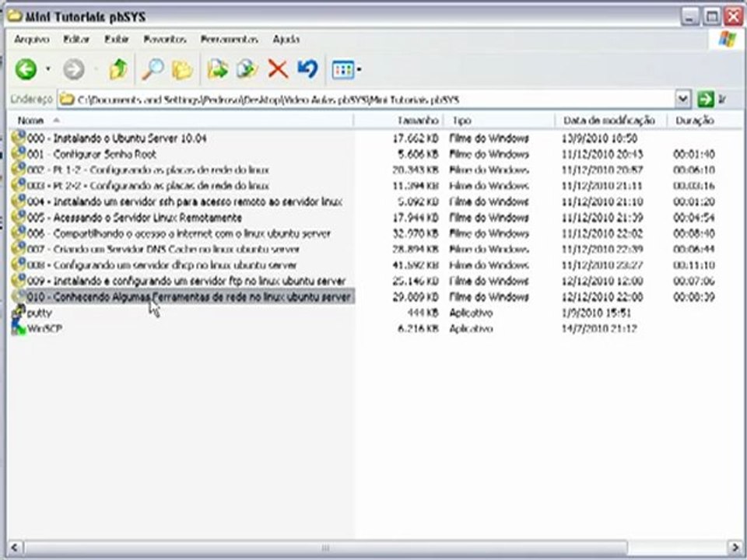The height and width of the screenshot is (560, 747).
Task: Open the Views mode icon
Action: (x=343, y=70)
